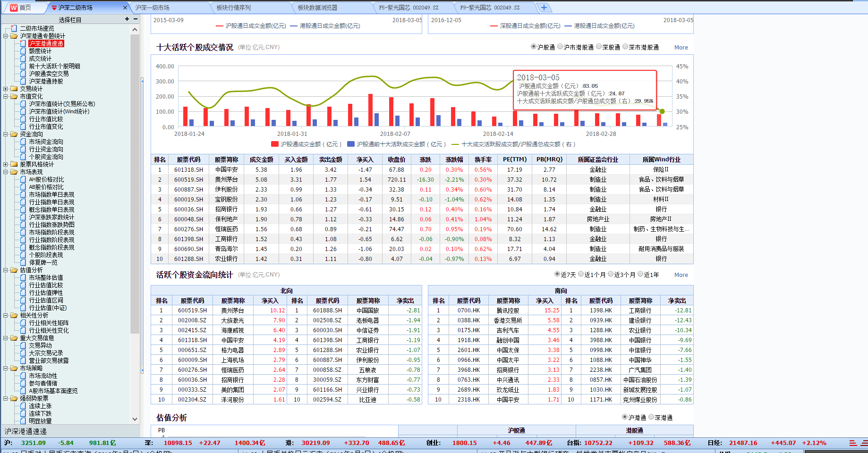The height and width of the screenshot is (453, 868).
Task: Close the 沪深二级市场 tab with its X
Action: [x=125, y=8]
